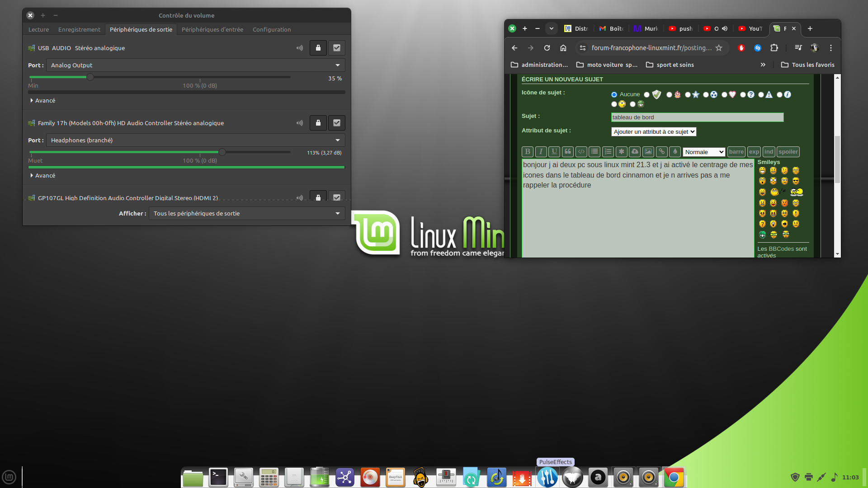
Task: Apply italic formatting in the forum editor
Action: coord(541,152)
